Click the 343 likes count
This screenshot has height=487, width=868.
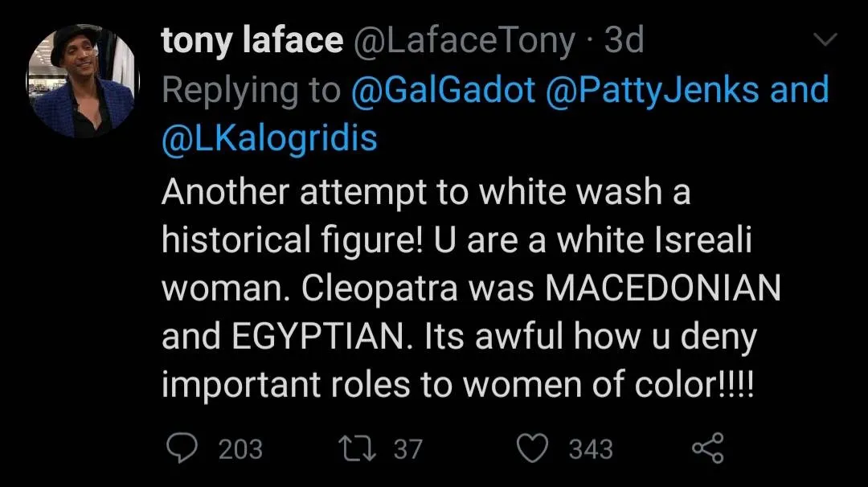tap(591, 448)
